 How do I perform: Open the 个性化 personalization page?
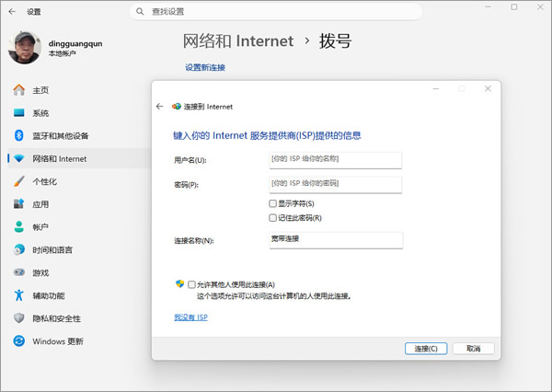pos(44,181)
